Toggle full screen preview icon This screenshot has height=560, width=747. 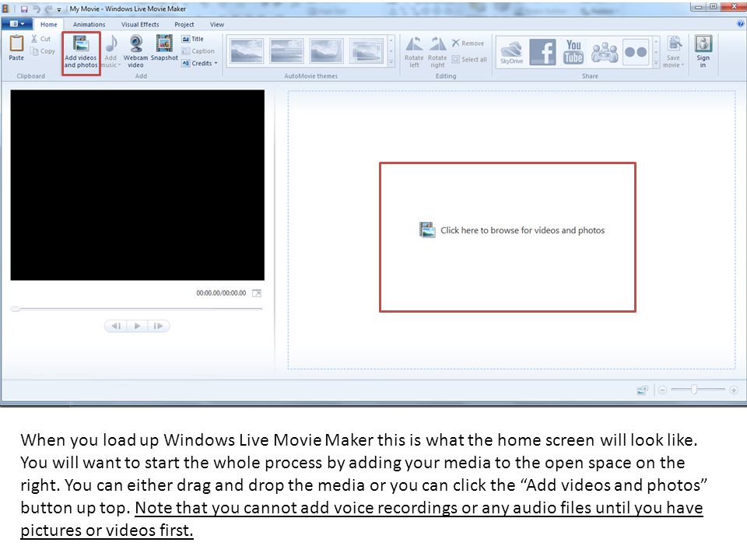(256, 293)
